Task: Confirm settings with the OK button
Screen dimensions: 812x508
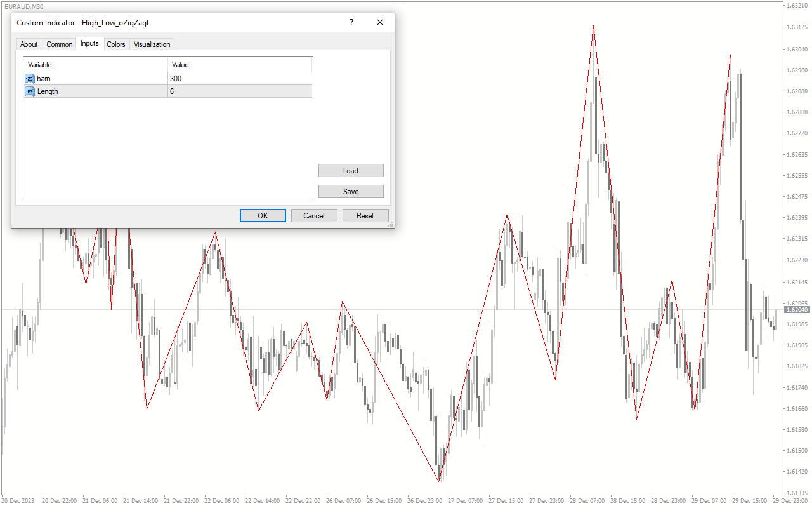Action: pos(263,216)
